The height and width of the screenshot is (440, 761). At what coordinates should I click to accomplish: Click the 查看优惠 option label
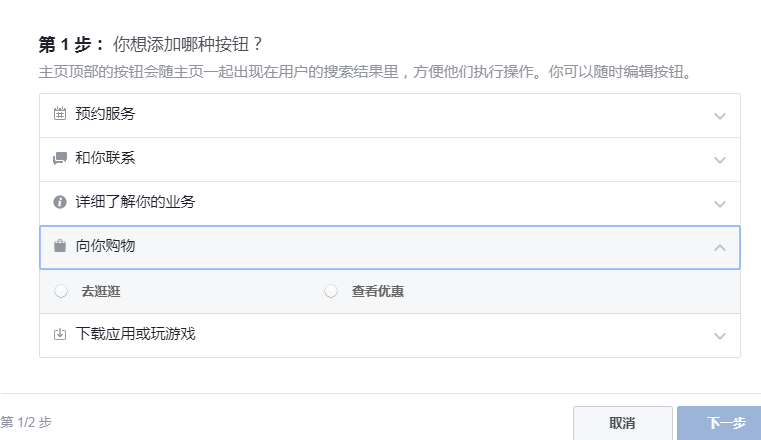click(378, 291)
